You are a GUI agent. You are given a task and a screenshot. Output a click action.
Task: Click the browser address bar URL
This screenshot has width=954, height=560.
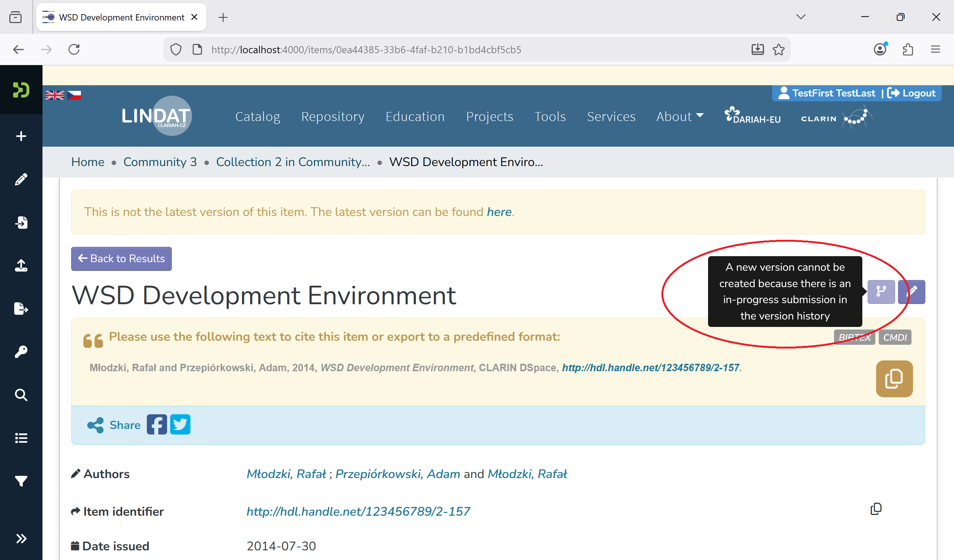[366, 50]
